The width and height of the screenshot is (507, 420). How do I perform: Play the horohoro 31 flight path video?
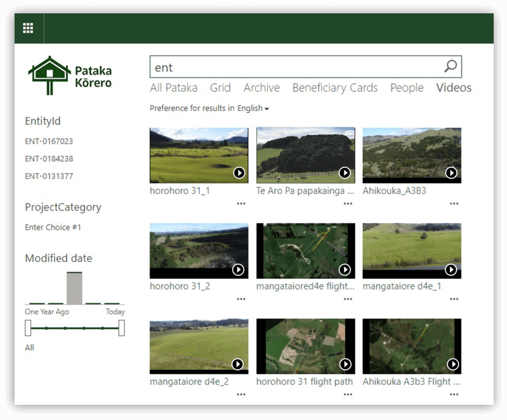click(345, 364)
